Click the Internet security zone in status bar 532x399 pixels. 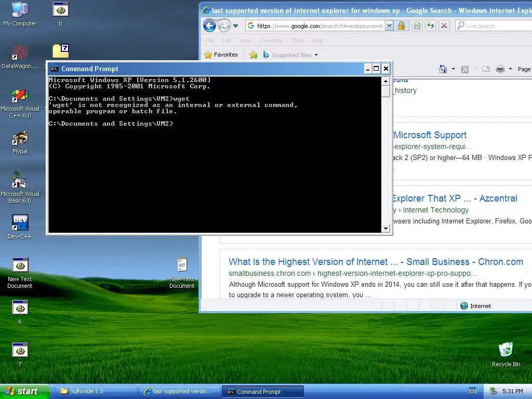tap(476, 306)
